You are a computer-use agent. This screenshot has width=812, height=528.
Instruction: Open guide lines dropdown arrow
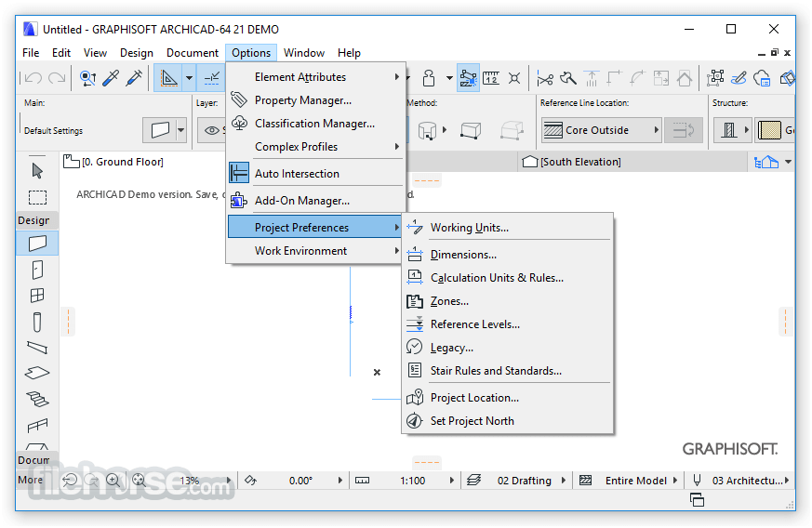click(189, 78)
